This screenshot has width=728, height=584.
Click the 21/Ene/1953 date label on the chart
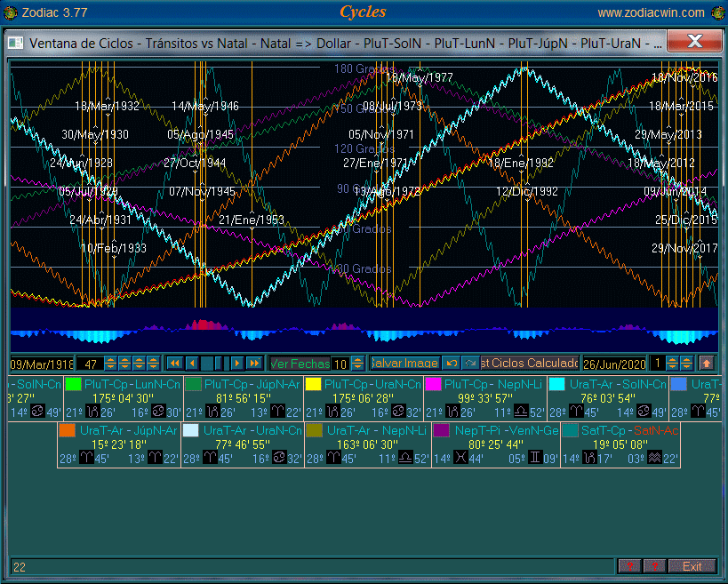pyautogui.click(x=252, y=220)
